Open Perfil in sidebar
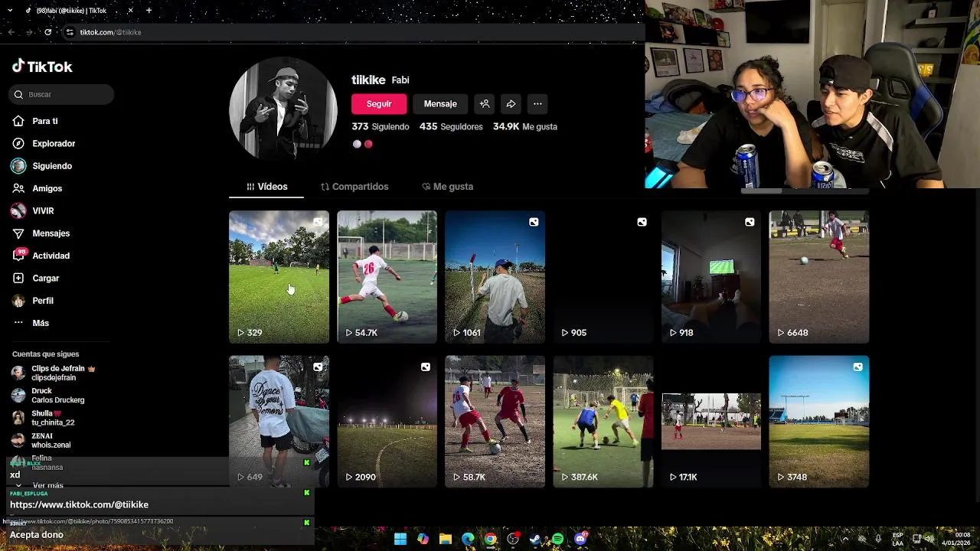The image size is (980, 551). click(42, 301)
